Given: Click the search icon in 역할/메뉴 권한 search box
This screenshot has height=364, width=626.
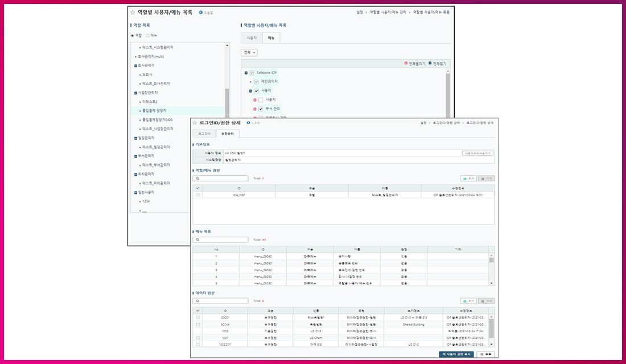Looking at the screenshot, I should [197, 179].
